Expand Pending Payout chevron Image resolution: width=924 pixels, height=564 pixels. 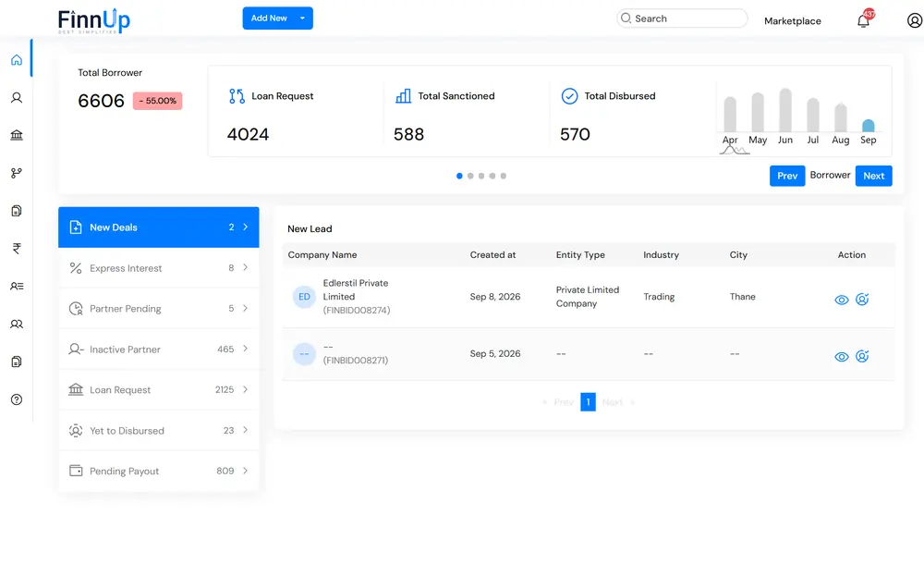[245, 471]
